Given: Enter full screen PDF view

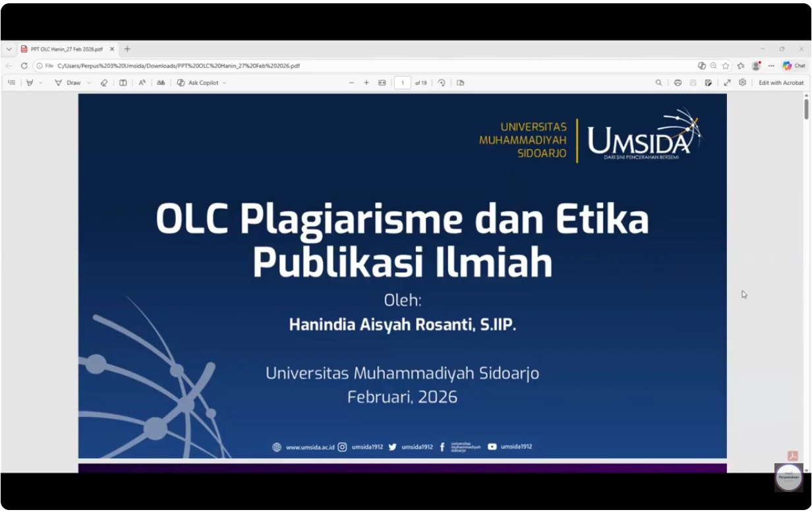Looking at the screenshot, I should coord(727,83).
